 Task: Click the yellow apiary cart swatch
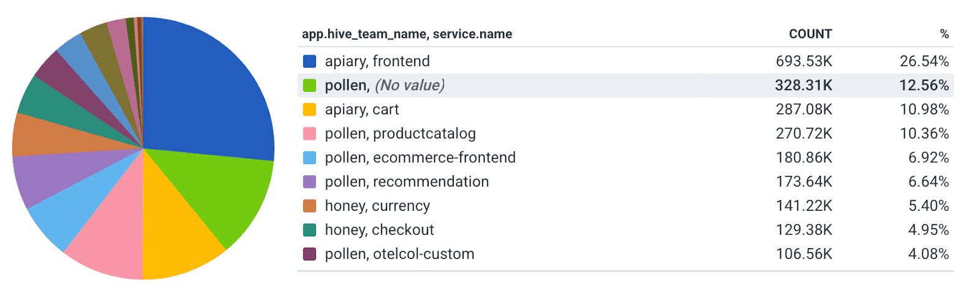click(309, 110)
